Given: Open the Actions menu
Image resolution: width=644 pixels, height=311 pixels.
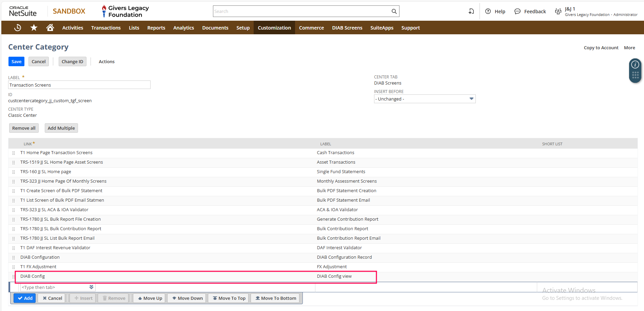Looking at the screenshot, I should [106, 61].
